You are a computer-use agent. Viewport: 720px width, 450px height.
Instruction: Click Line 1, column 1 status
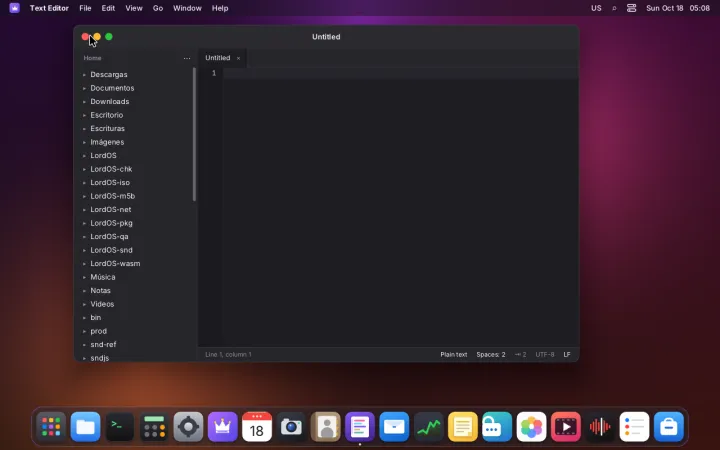pyautogui.click(x=228, y=354)
